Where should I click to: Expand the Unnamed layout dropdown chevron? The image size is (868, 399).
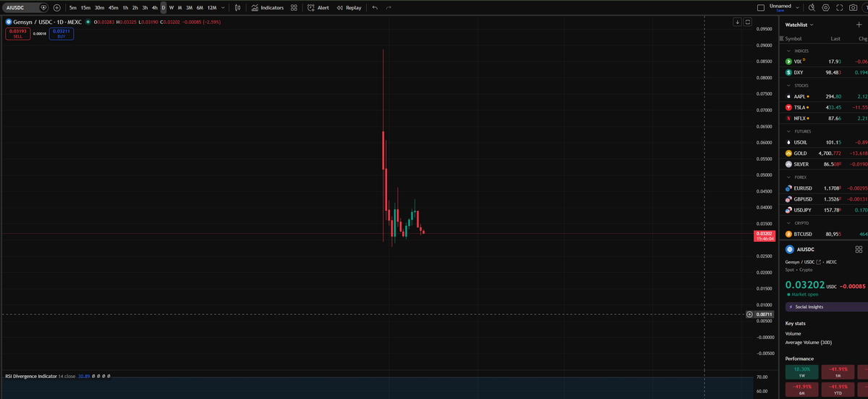(797, 7)
